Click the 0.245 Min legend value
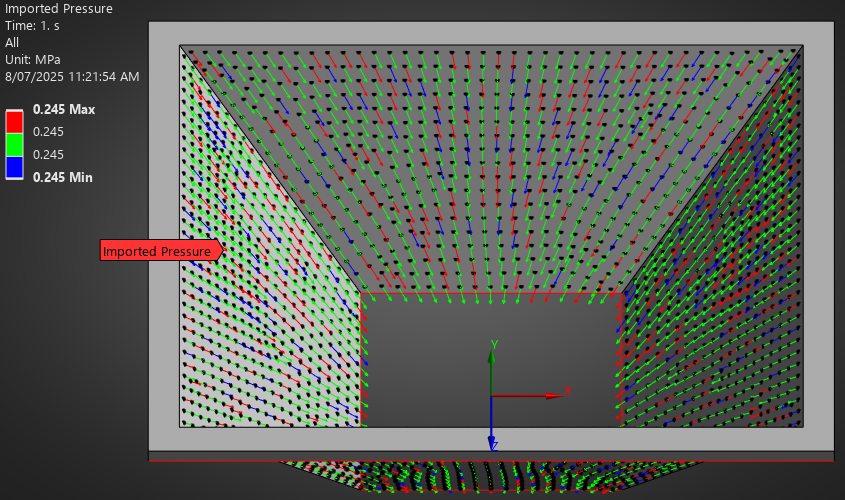Viewport: 845px width, 500px height. pos(63,177)
